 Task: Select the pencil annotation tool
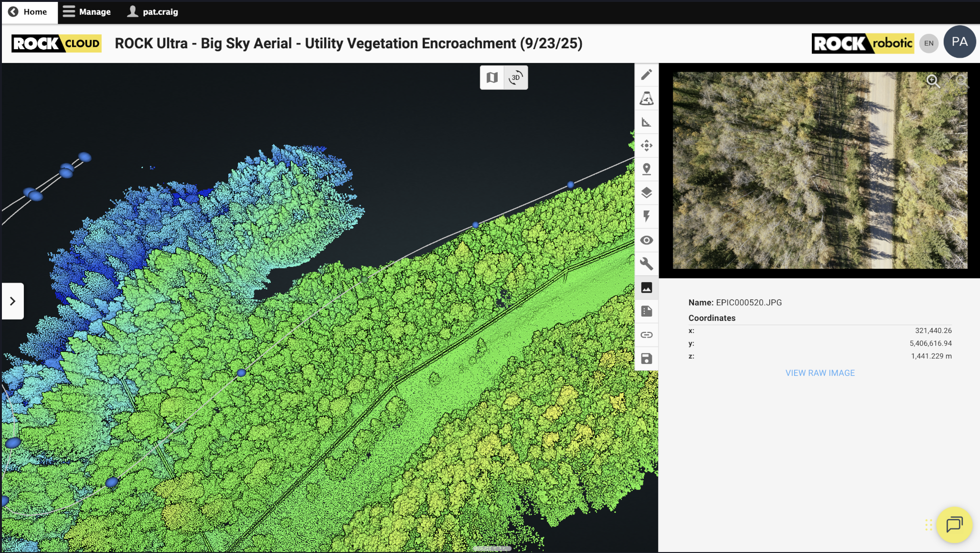[646, 75]
